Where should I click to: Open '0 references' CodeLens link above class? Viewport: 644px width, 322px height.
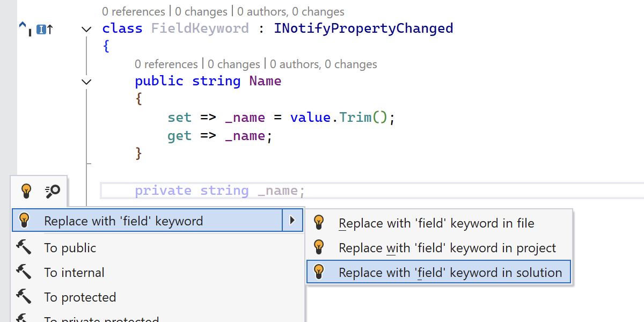coord(134,11)
